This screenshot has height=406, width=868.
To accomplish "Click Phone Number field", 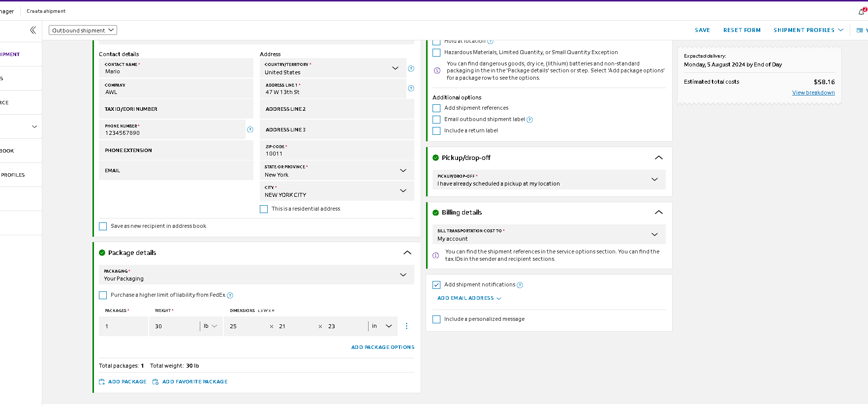I will tap(172, 130).
